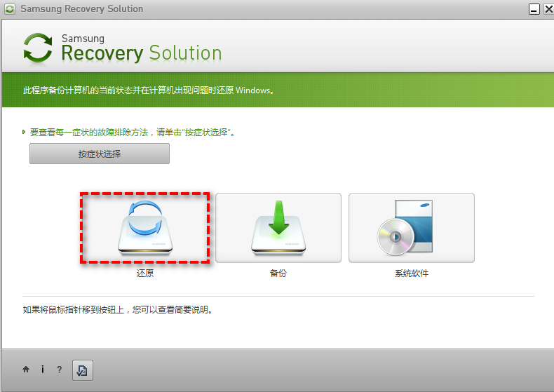Screen dimensions: 554x392
Task: Open the 系统软件 disc and box icon
Action: pos(412,228)
